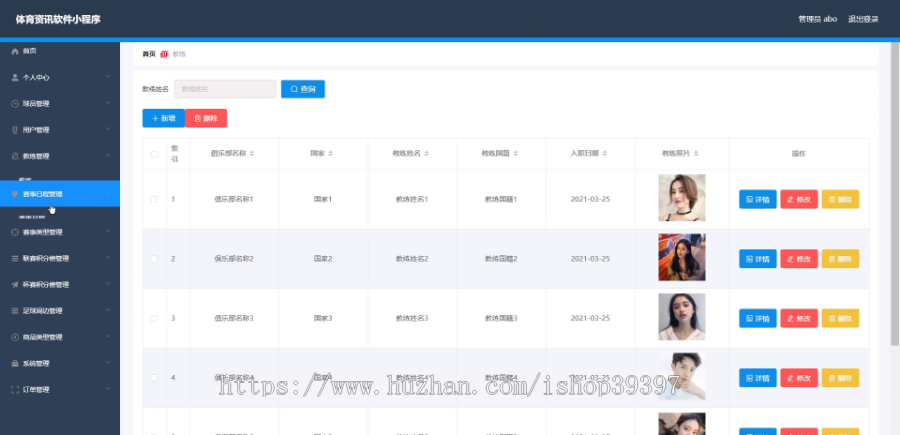Viewport: 900px width, 435px height.
Task: Click the home icon beside 首页 in sidebar
Action: click(x=15, y=51)
